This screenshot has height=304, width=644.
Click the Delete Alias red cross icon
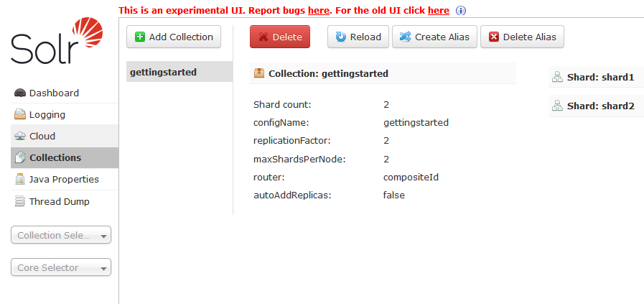[494, 37]
